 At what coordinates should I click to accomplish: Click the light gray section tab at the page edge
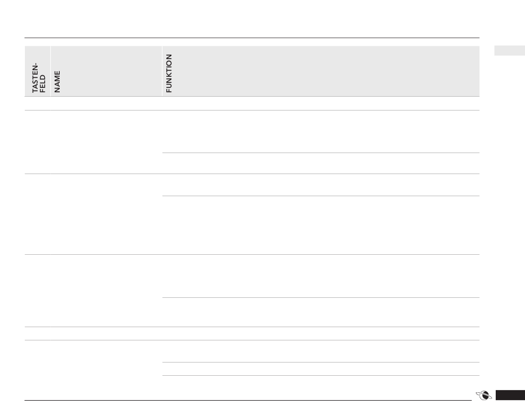(x=509, y=51)
